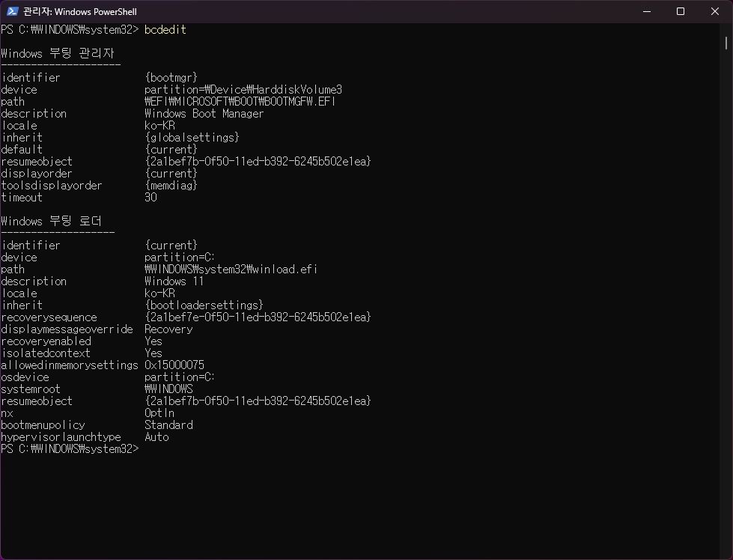Click the HarddiskVolume3 device partition value
The width and height of the screenshot is (733, 560).
243,90
